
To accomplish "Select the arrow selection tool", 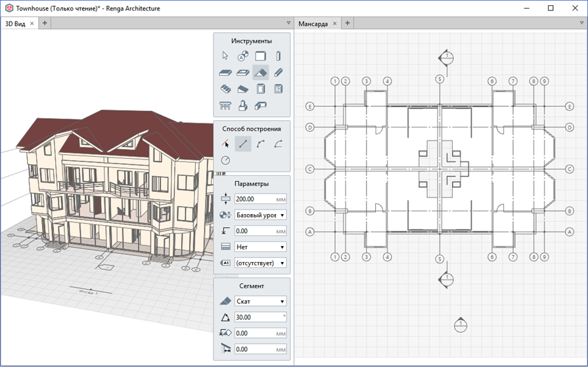I will tap(225, 56).
